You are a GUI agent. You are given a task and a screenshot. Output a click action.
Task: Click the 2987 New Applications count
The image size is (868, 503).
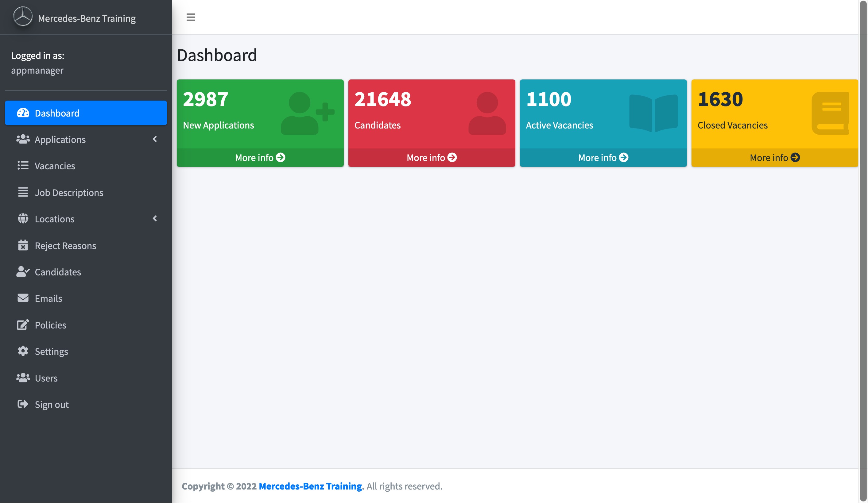coord(206,99)
